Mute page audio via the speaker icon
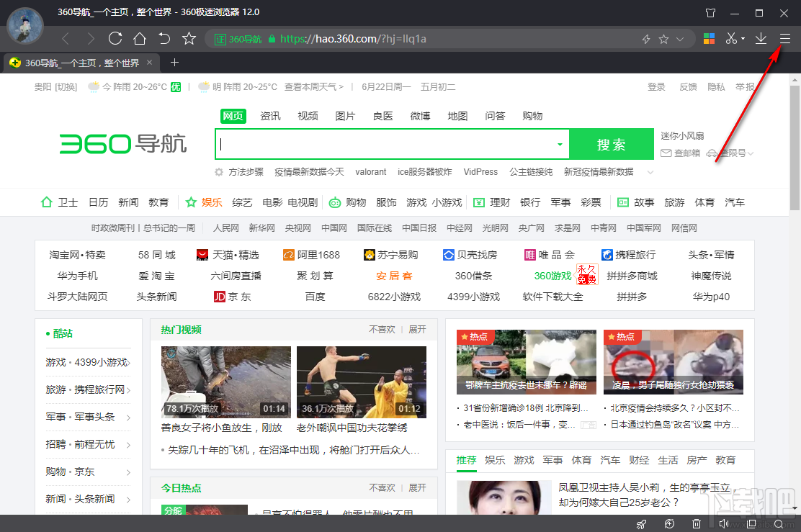801x532 pixels. [x=723, y=523]
